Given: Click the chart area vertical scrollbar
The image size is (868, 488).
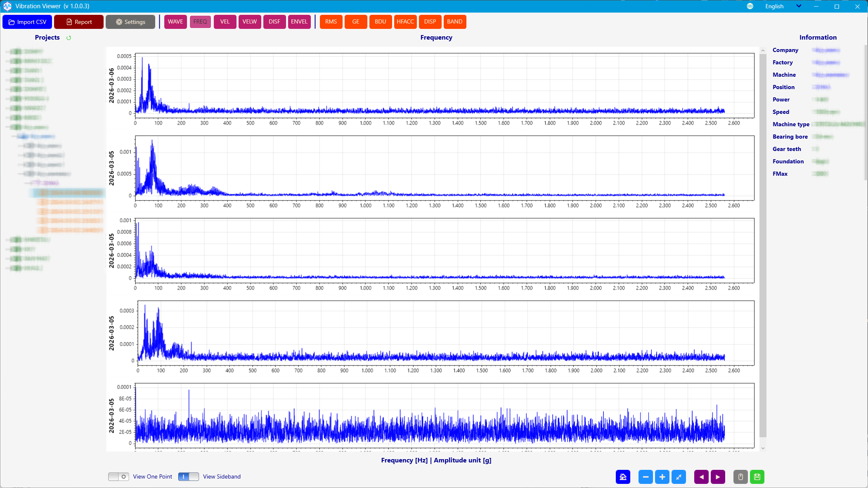Looking at the screenshot, I should click(763, 245).
